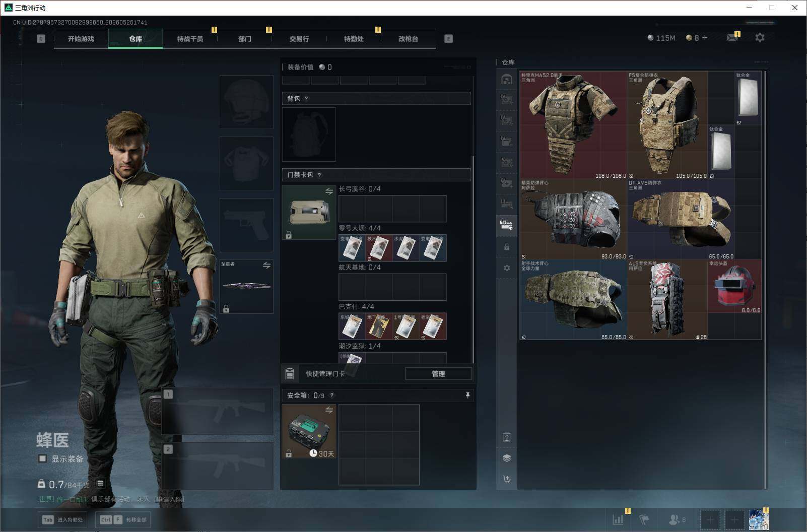807x532 pixels.
Task: Select the 地下 key card in 巴克什
Action: 379,326
